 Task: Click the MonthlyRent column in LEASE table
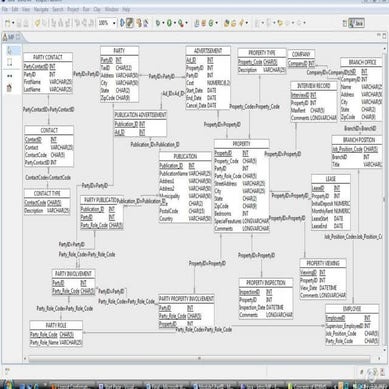coord(331,211)
